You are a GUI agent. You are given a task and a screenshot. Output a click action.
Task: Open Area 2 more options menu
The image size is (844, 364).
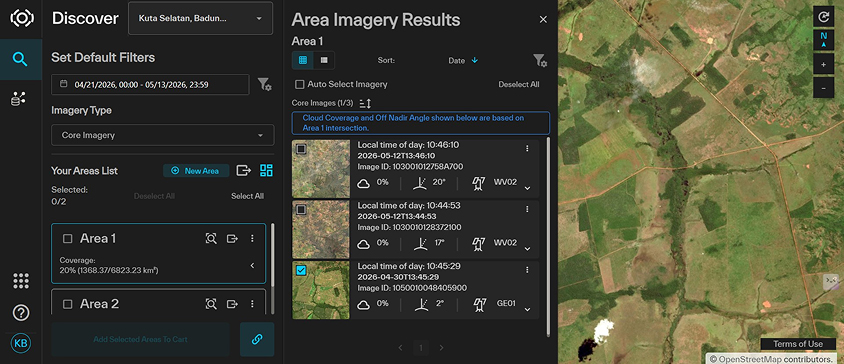coord(252,304)
